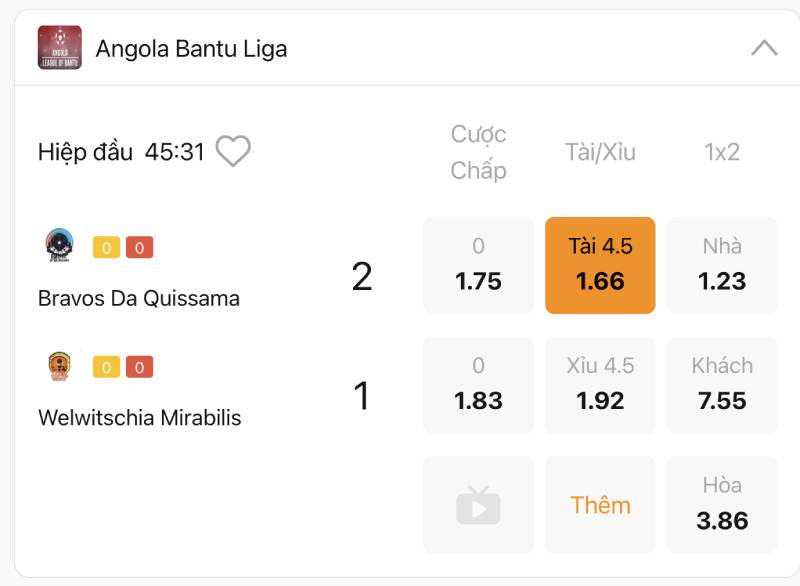This screenshot has height=586, width=800.
Task: Bet on Khách away win 7.55
Action: [722, 385]
